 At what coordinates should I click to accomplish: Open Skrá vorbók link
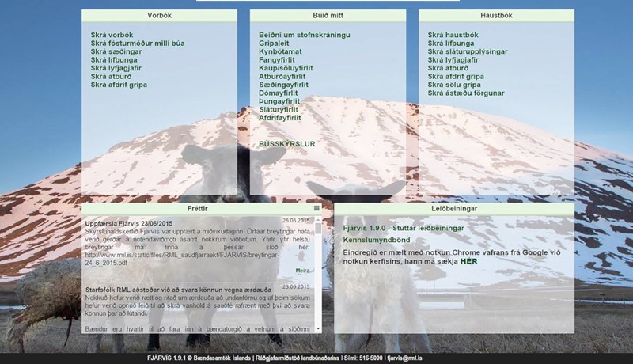[112, 36]
